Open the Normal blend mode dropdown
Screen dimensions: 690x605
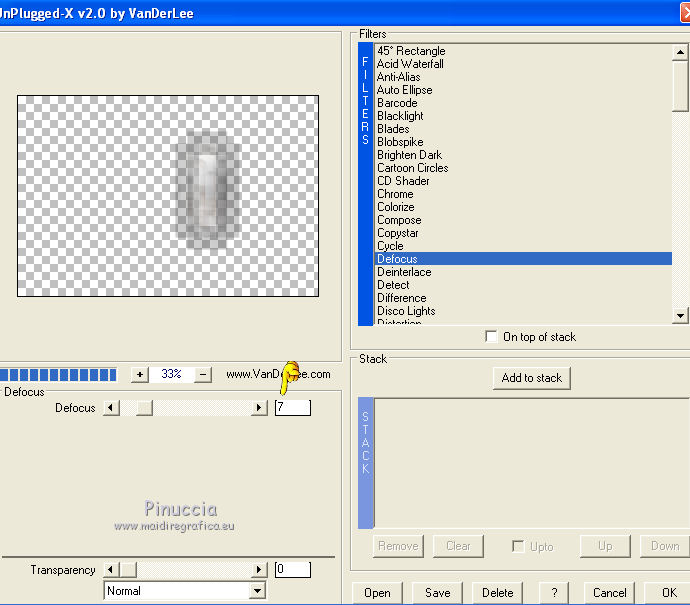[x=258, y=590]
